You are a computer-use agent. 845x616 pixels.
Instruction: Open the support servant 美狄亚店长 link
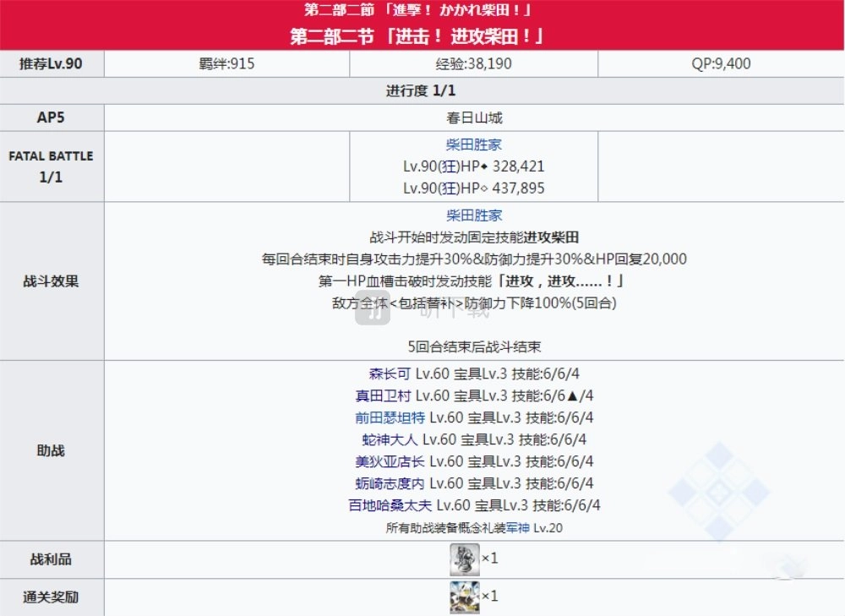click(x=390, y=462)
